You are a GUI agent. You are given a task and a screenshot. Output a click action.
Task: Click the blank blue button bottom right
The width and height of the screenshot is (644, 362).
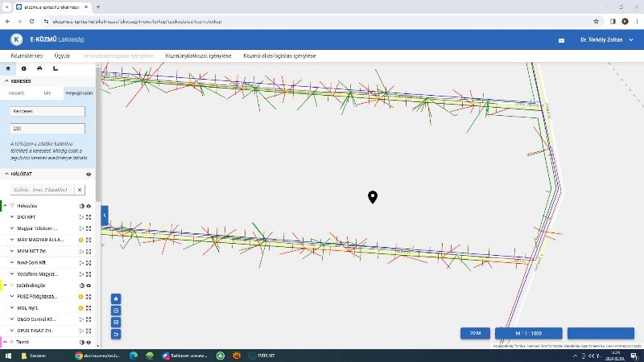(x=601, y=333)
